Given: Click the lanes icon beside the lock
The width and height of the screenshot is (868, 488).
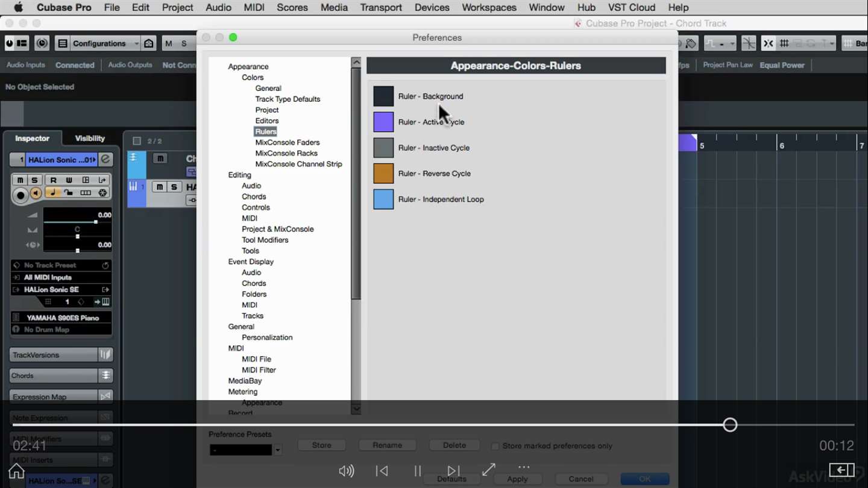Looking at the screenshot, I should pos(86,193).
